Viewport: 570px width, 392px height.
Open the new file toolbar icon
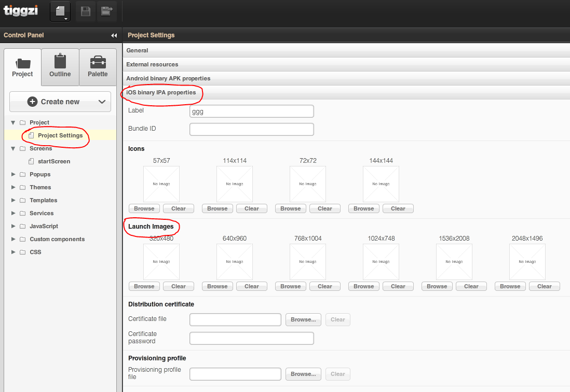tap(60, 11)
